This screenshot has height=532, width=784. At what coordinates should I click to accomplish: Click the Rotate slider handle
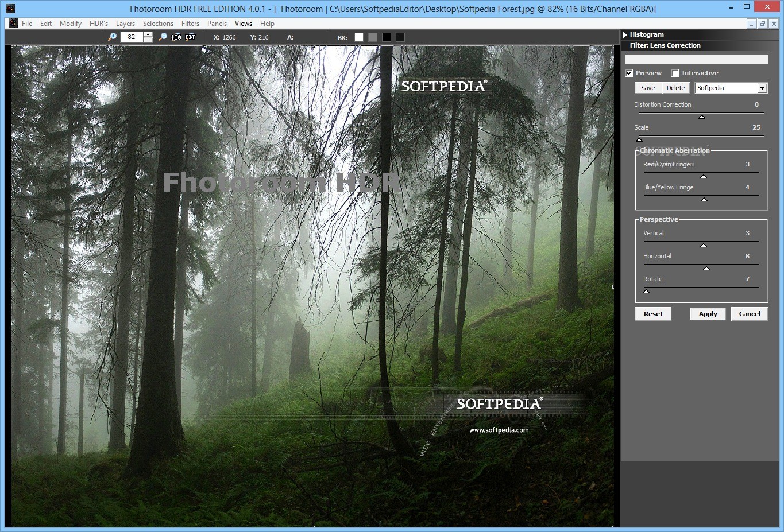point(646,292)
